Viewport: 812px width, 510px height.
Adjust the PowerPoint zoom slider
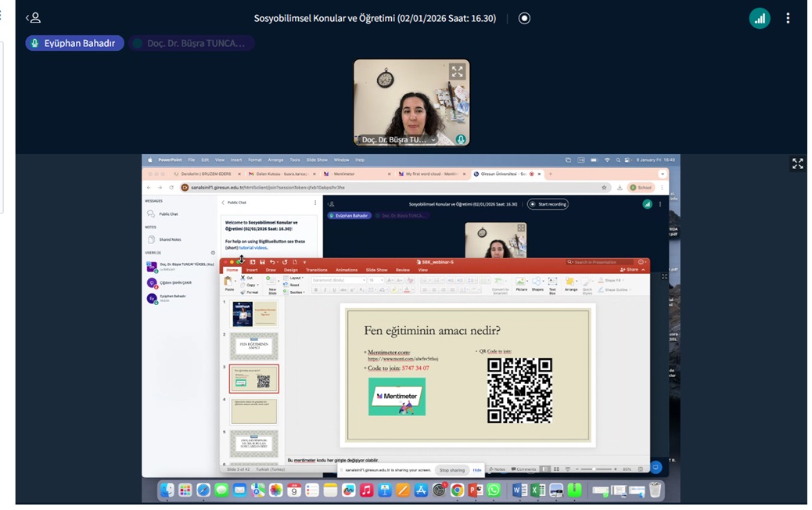pos(593,469)
